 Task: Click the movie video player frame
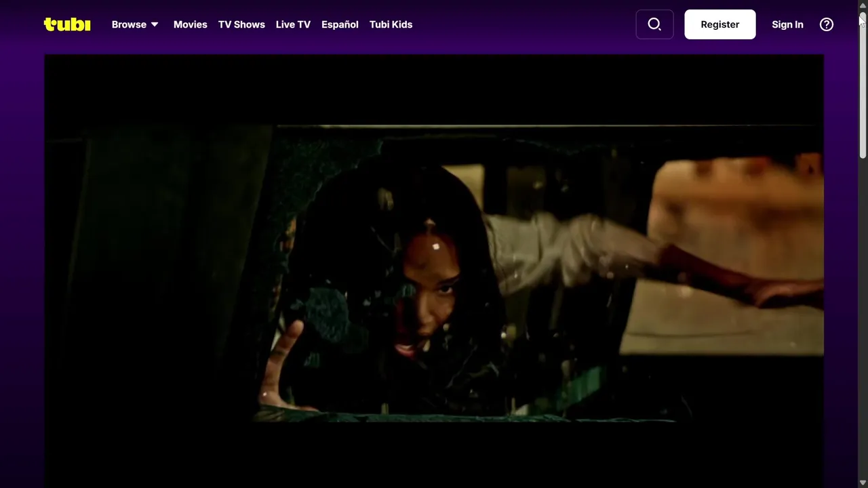click(434, 271)
